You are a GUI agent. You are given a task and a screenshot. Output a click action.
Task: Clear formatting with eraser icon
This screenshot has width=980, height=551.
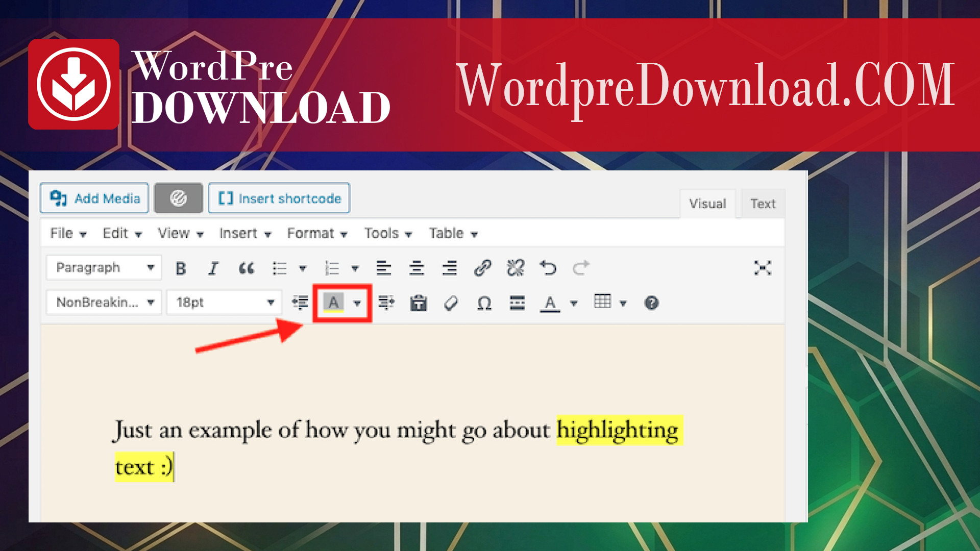(x=451, y=303)
